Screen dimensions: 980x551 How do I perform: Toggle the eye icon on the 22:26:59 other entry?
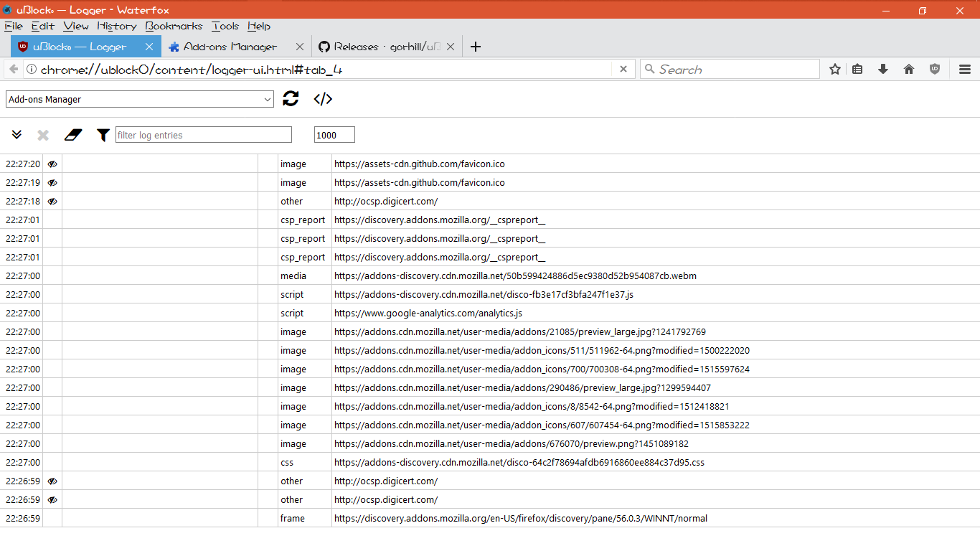pyautogui.click(x=51, y=481)
